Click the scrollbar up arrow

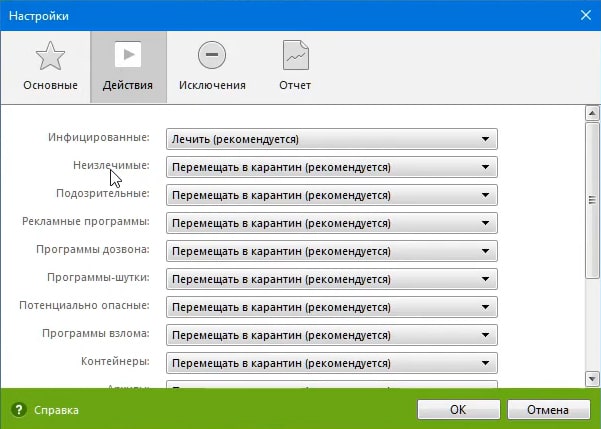[x=591, y=113]
